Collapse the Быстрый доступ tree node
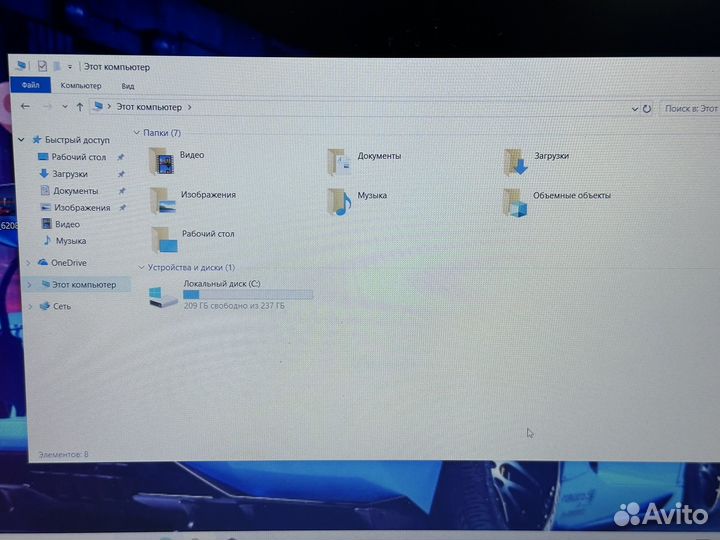 (21, 139)
